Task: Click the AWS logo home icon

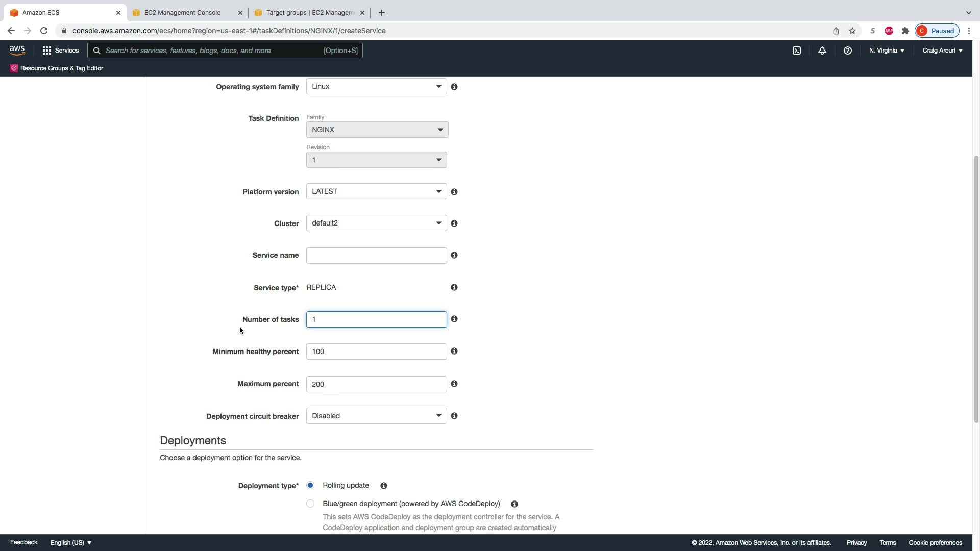Action: (x=17, y=51)
